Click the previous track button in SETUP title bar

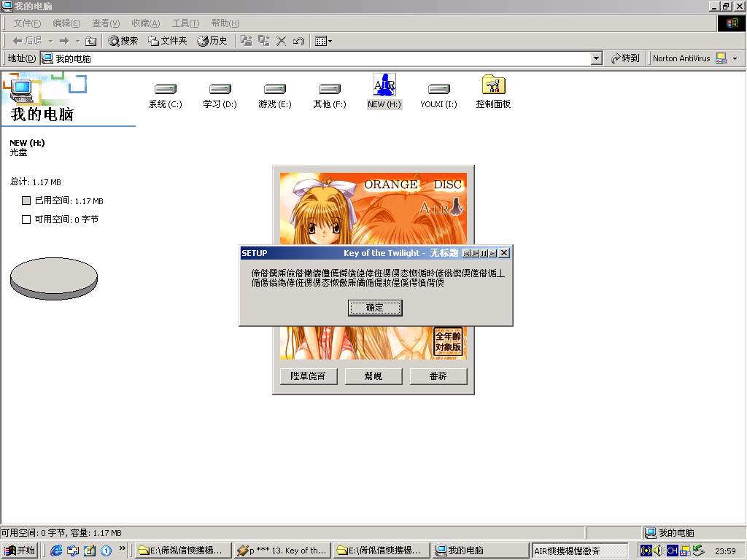(466, 253)
